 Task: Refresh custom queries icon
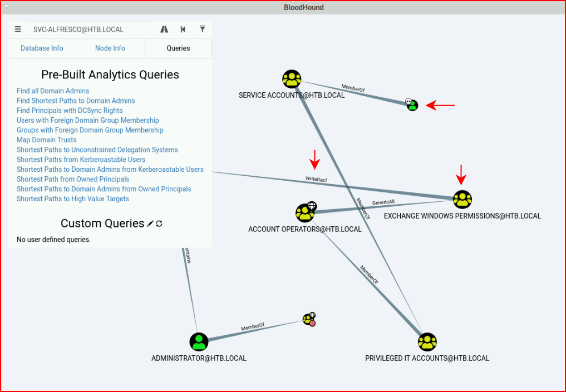pyautogui.click(x=159, y=224)
